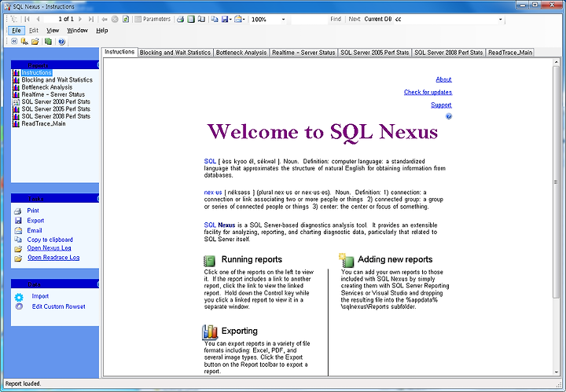Click Edit Custom Rowset
The width and height of the screenshot is (566, 392).
pos(58,306)
